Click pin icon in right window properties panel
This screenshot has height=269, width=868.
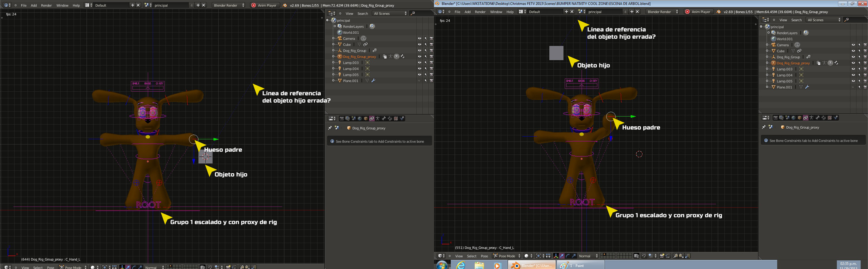click(764, 127)
